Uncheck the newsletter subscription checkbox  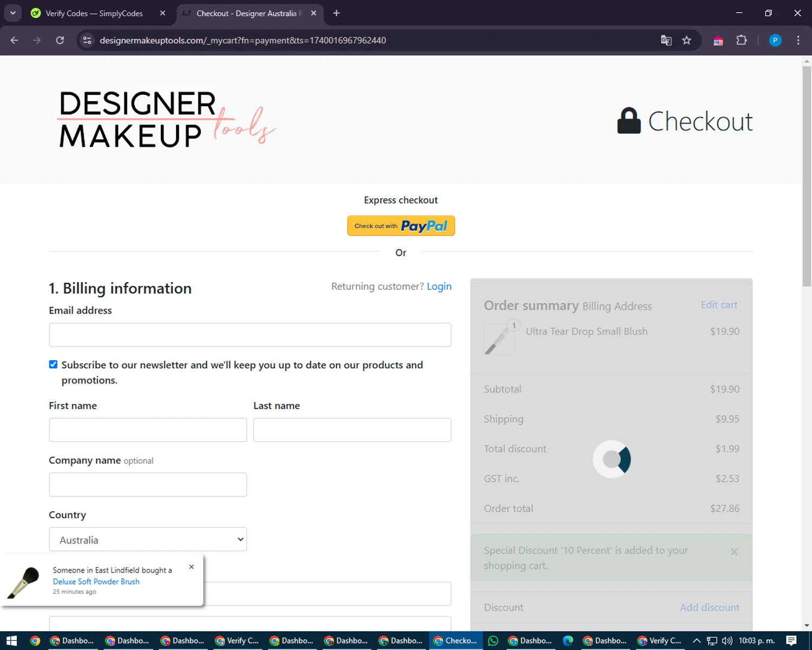coord(53,365)
